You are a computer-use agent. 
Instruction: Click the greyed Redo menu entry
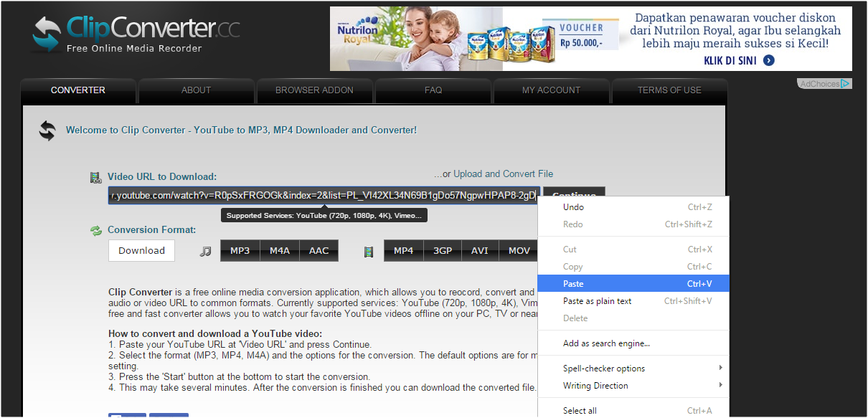click(x=633, y=224)
